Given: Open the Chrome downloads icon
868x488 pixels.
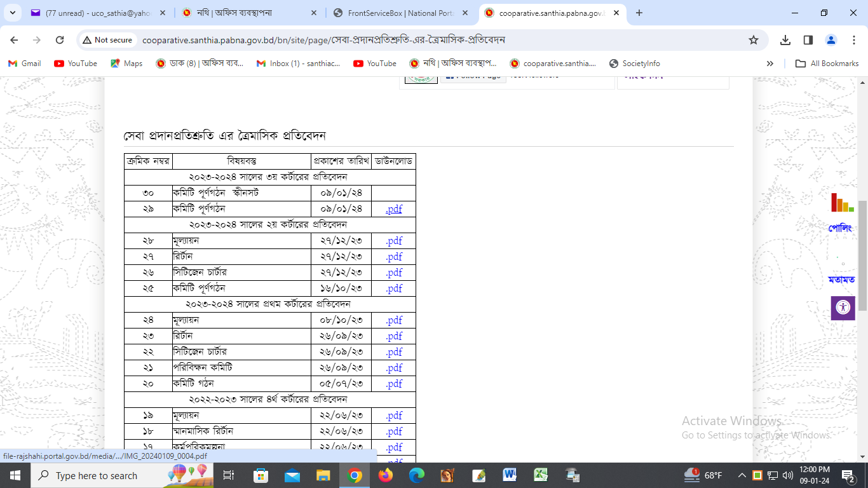Looking at the screenshot, I should point(785,40).
